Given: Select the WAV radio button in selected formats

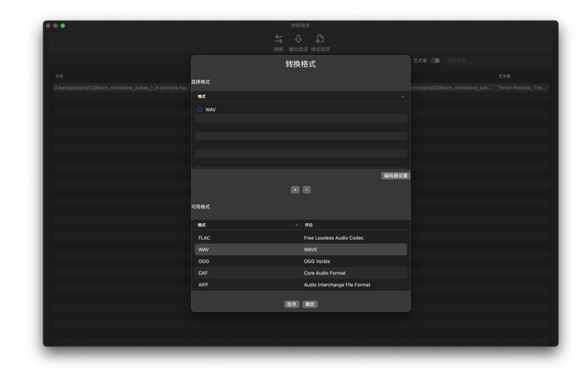Looking at the screenshot, I should 199,110.
